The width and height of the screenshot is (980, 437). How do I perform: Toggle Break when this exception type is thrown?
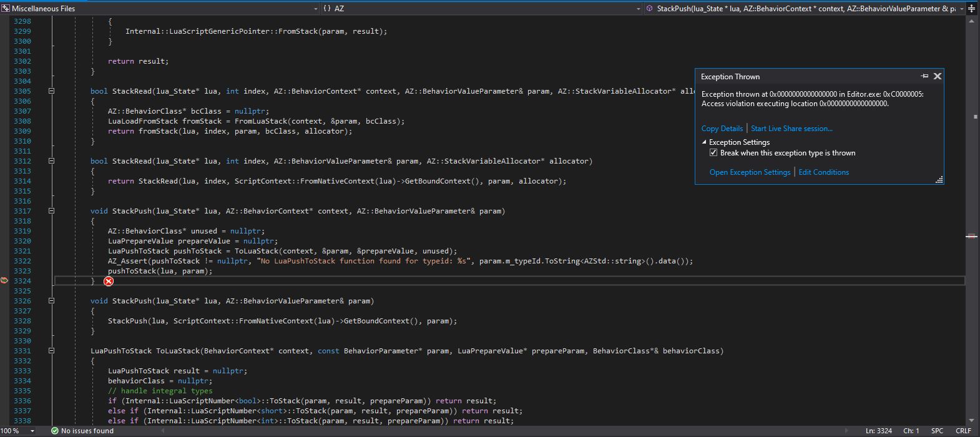pyautogui.click(x=713, y=153)
